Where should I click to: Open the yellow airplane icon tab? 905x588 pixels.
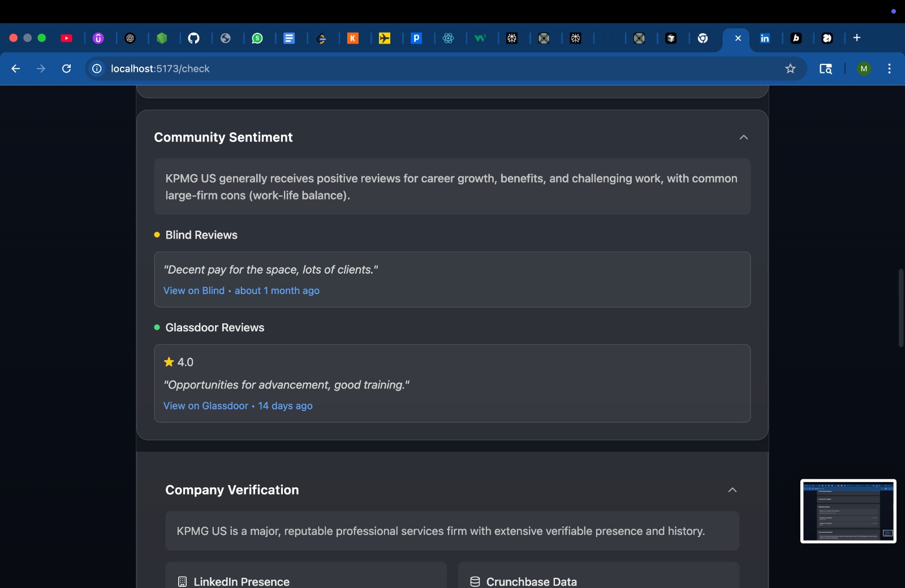pos(385,38)
